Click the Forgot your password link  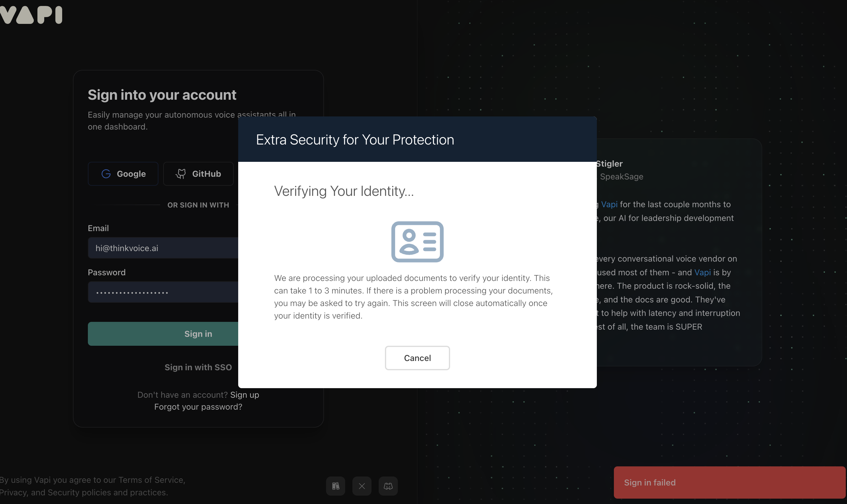(x=198, y=407)
